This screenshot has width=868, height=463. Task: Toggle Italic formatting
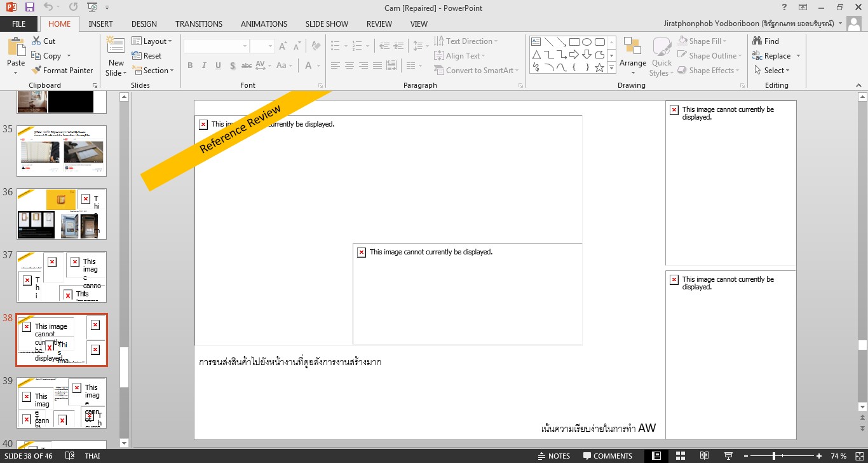pos(204,66)
